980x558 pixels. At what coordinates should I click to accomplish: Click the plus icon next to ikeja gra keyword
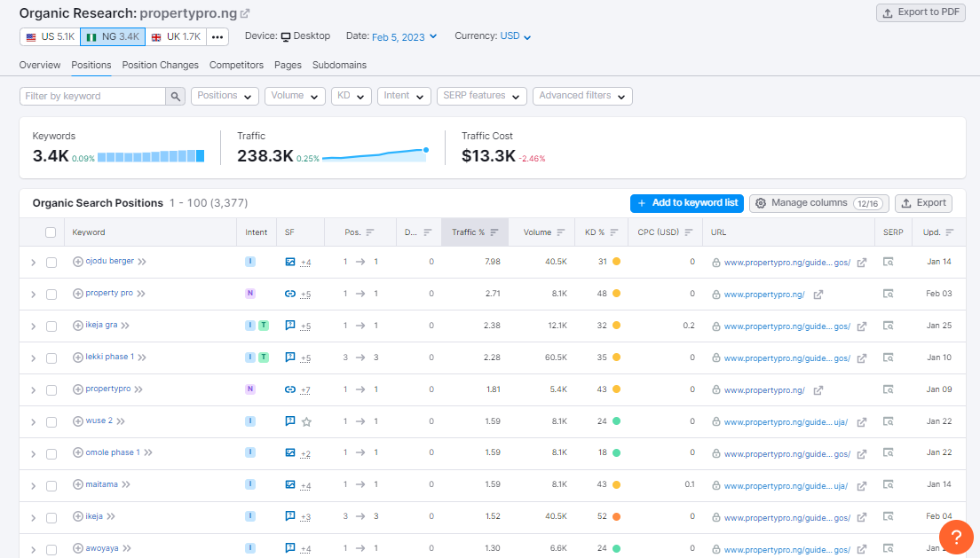pos(77,326)
